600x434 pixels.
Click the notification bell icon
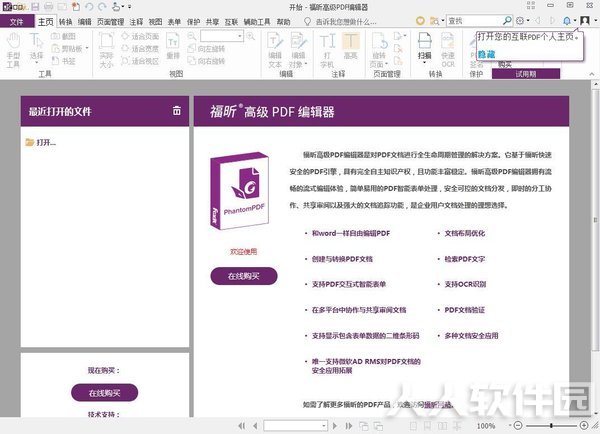point(567,21)
